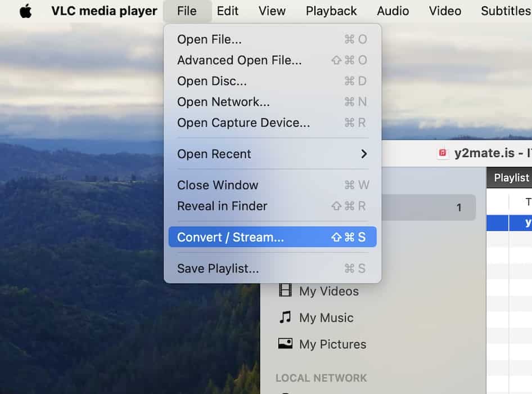Screen dimensions: 532x394
Task: Click the My Pictures image icon
Action: pos(286,344)
